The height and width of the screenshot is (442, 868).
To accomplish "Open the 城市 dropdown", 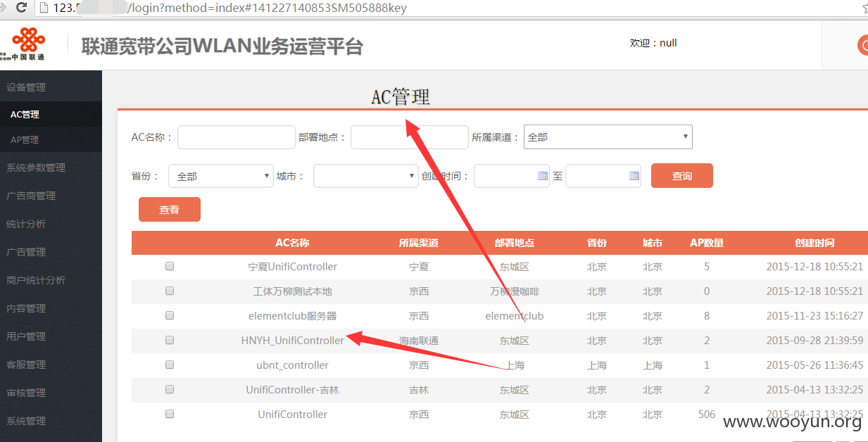I will coord(366,176).
